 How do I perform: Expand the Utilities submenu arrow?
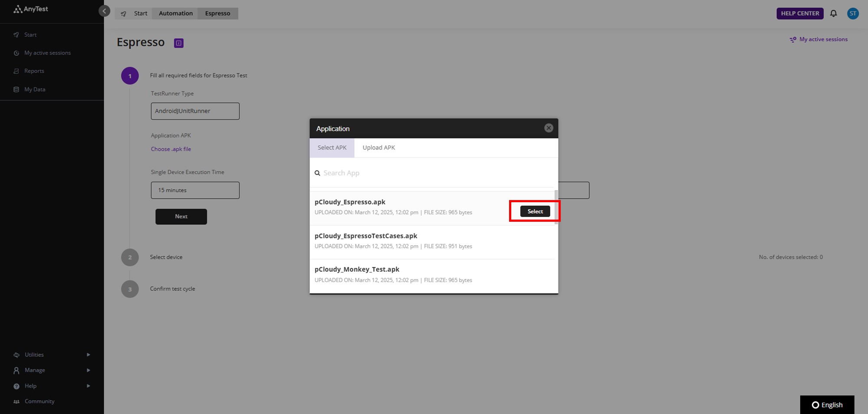pos(89,355)
